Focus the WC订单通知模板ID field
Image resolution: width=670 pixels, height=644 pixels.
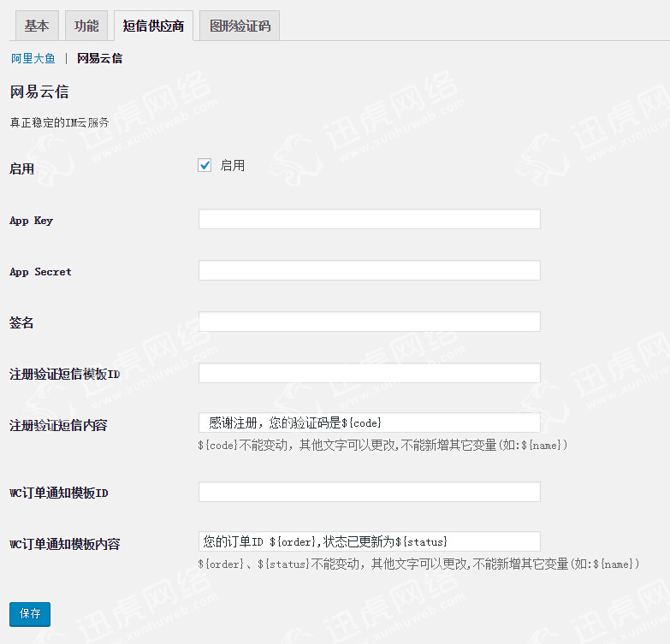tap(369, 492)
